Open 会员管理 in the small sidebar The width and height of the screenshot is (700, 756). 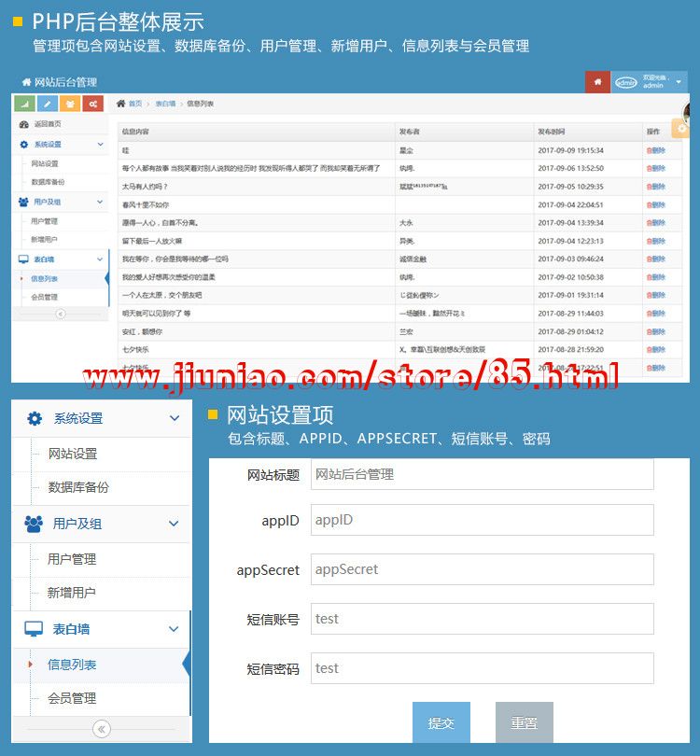point(44,297)
